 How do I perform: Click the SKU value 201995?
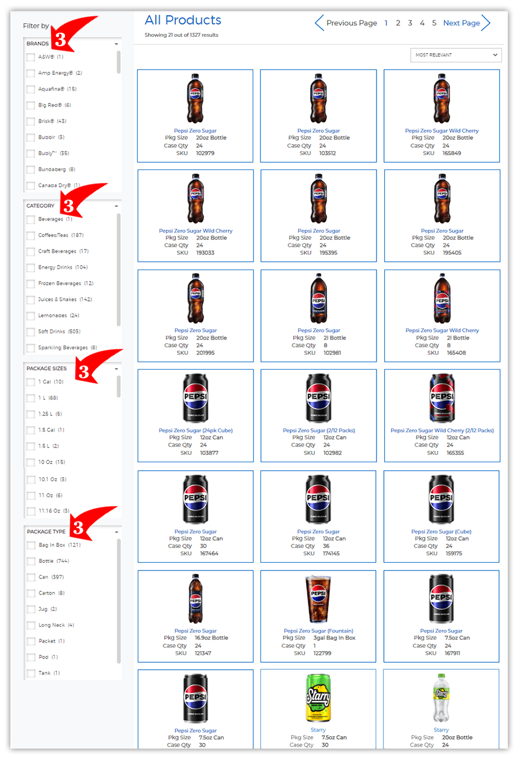click(x=205, y=353)
